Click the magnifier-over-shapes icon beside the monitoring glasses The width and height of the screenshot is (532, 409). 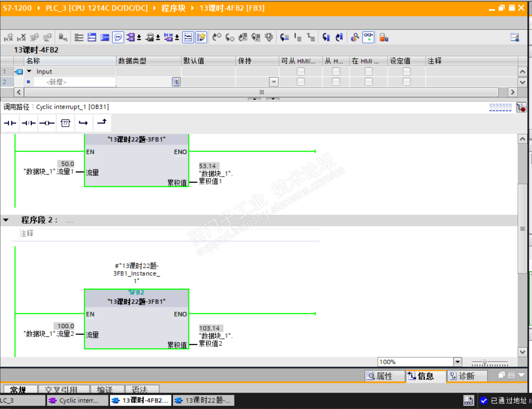[x=355, y=38]
